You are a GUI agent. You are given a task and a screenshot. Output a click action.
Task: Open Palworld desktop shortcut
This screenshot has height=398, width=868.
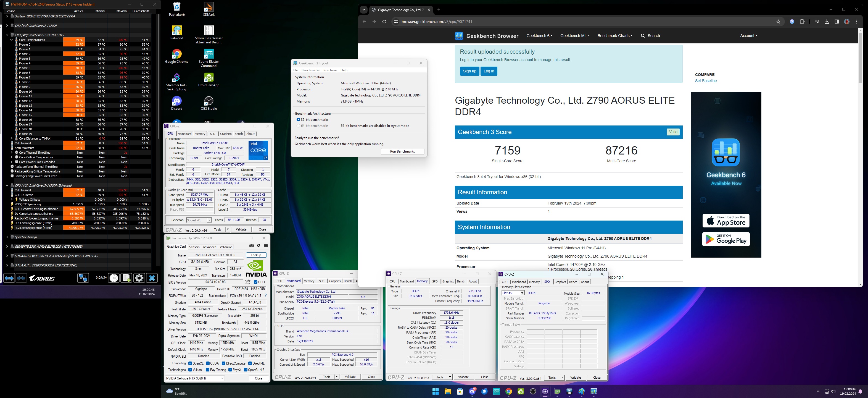coord(177,33)
